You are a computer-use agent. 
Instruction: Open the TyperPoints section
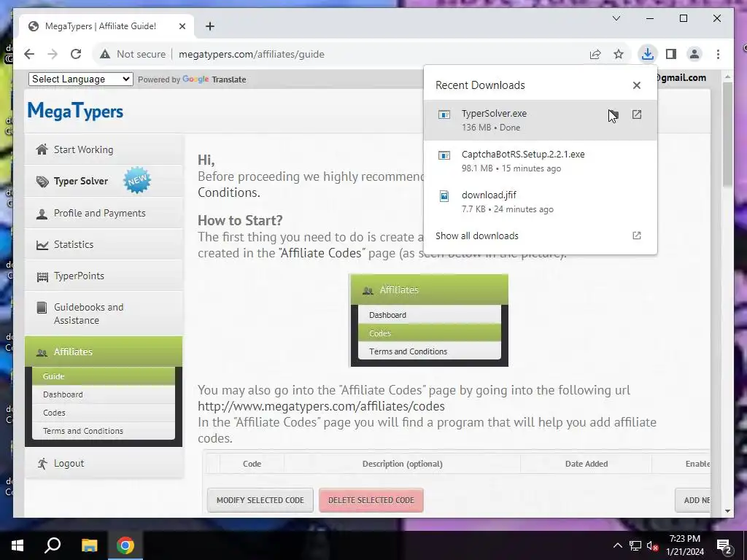click(x=104, y=276)
